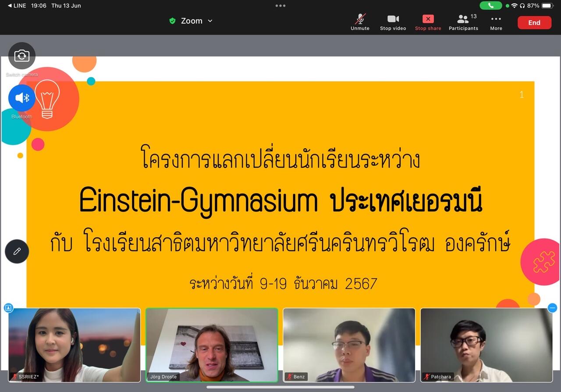Select Benz video thumbnail

tap(349, 345)
